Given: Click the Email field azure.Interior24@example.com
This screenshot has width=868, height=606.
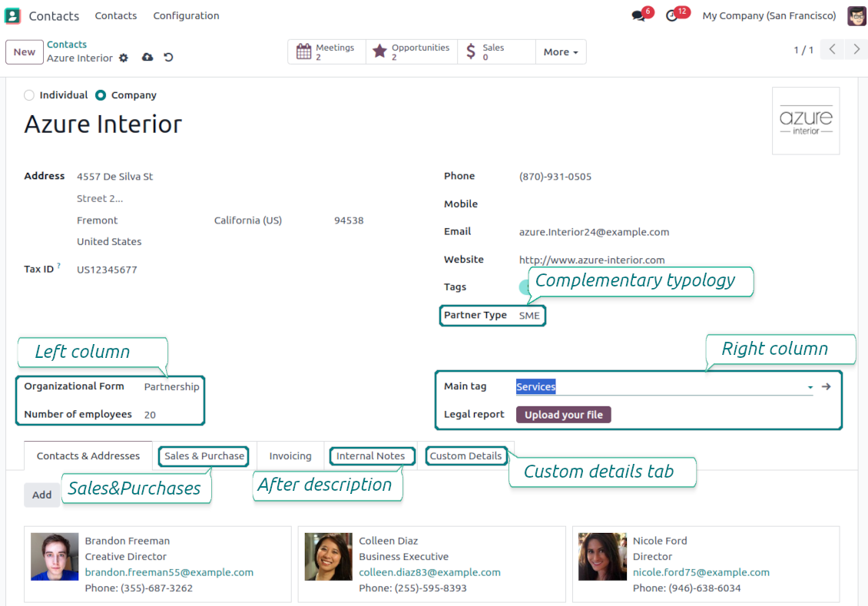Looking at the screenshot, I should 594,232.
